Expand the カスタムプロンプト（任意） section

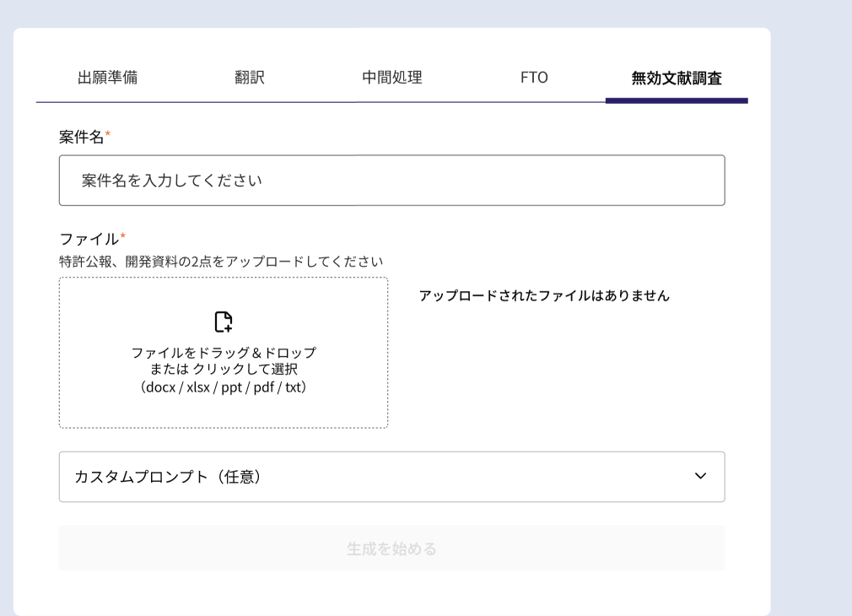point(391,477)
